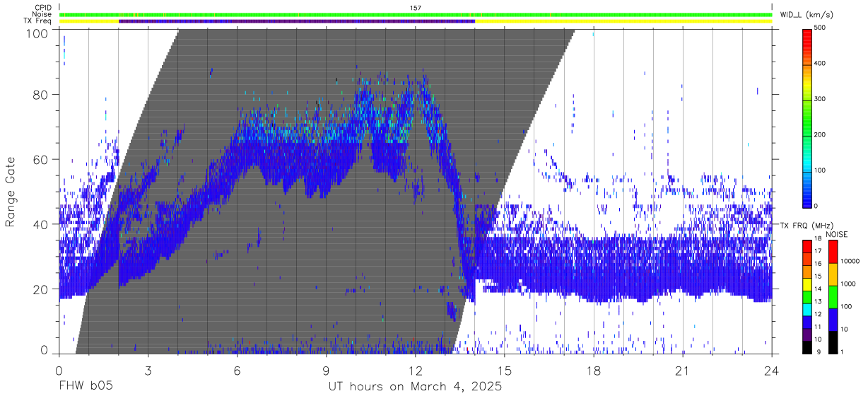
Task: Click the Noise row label
Action: 43,14
